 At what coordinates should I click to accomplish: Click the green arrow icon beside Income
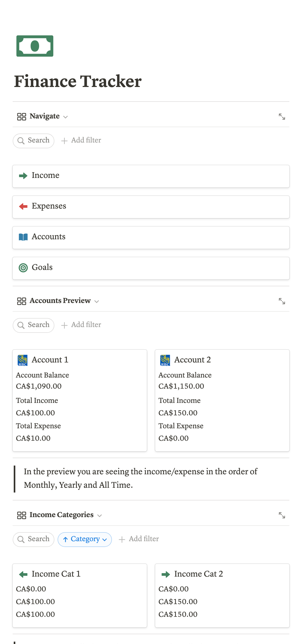[x=23, y=176]
